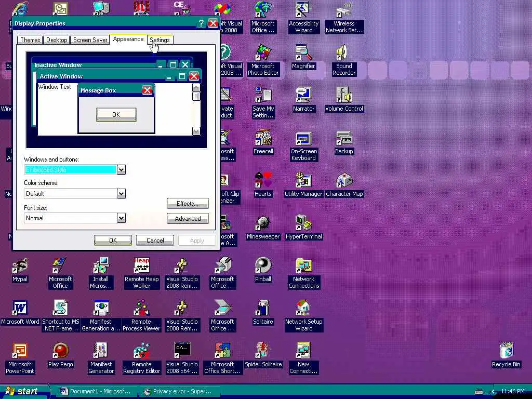Open Manifest Generator desktop icon
The height and width of the screenshot is (399, 532).
click(x=101, y=359)
